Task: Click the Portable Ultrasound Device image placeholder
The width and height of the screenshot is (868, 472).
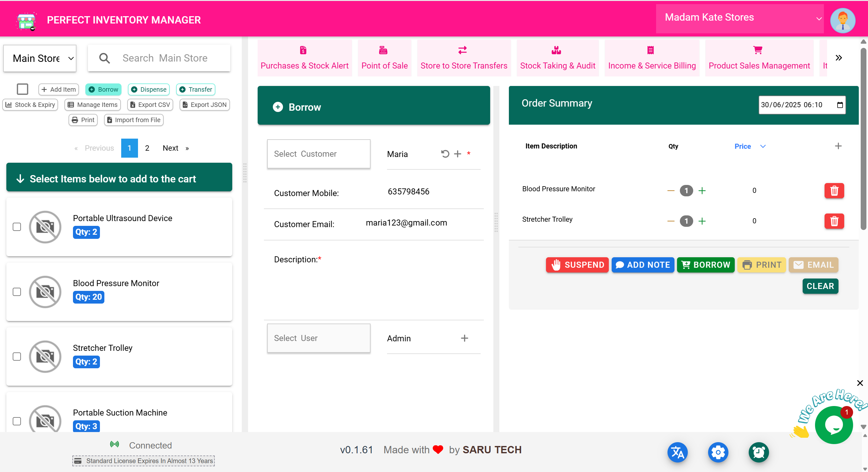Action: [x=45, y=227]
